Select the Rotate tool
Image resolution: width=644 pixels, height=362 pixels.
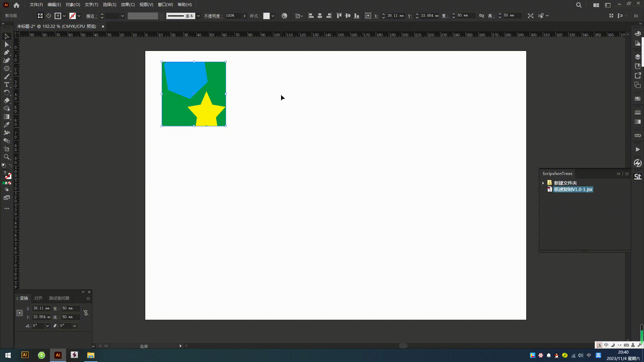point(6,93)
